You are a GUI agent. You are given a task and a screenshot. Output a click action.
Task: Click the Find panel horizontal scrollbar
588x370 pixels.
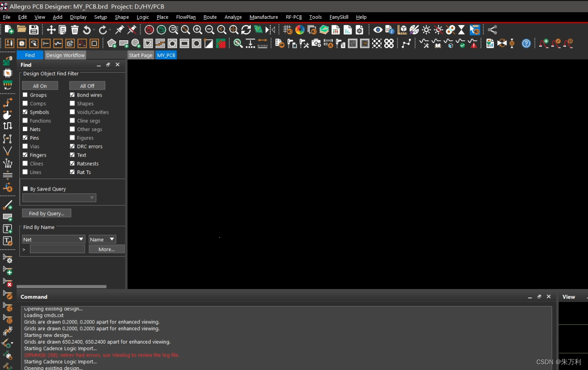click(x=62, y=286)
